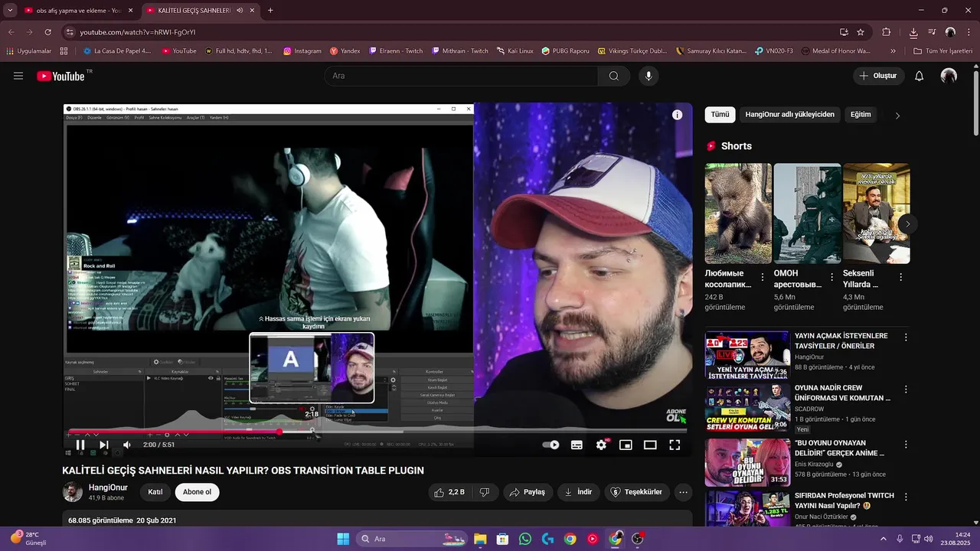This screenshot has height=551, width=980.
Task: Open File Explorer from the taskbar
Action: 480,539
